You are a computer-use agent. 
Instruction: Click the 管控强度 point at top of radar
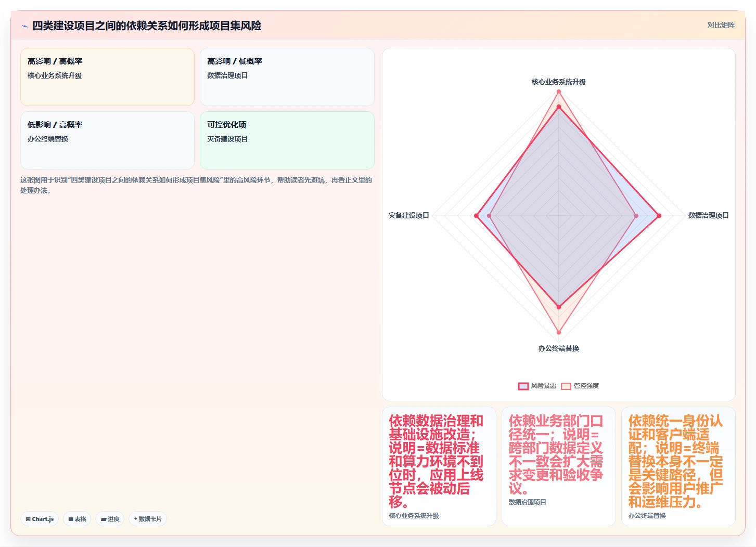pos(559,92)
